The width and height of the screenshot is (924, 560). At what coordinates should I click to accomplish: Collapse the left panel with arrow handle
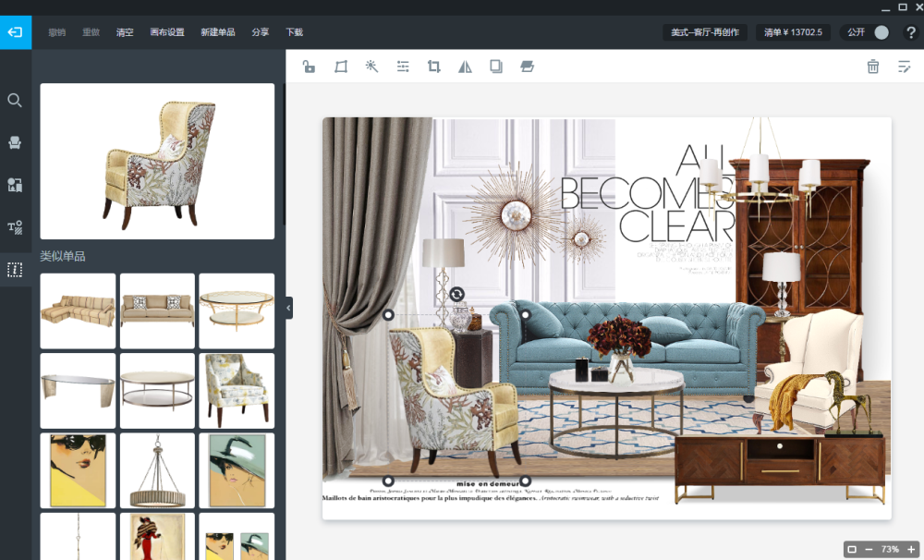click(288, 307)
